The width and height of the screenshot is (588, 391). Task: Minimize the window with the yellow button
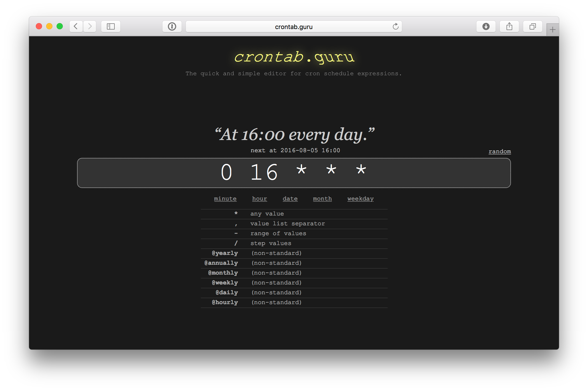[x=49, y=26]
